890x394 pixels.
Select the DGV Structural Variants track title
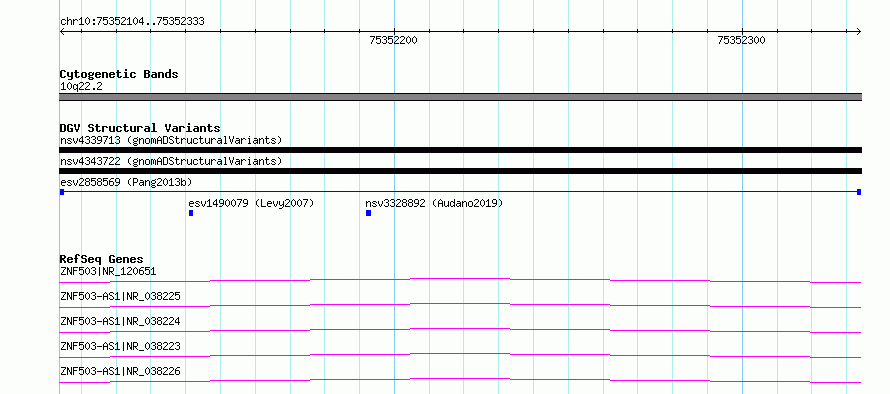[140, 128]
